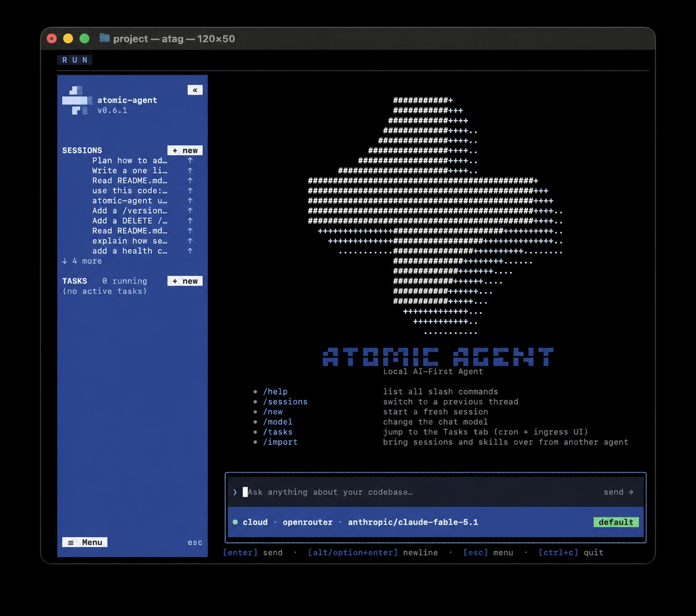
Task: Click the '0 running' tasks status
Action: [x=125, y=281]
